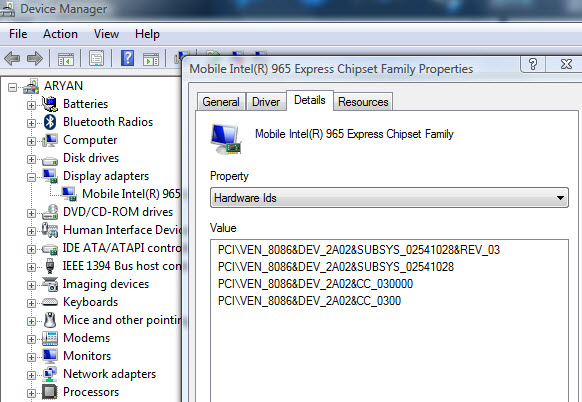Click the Human Interface Devices icon

50,230
